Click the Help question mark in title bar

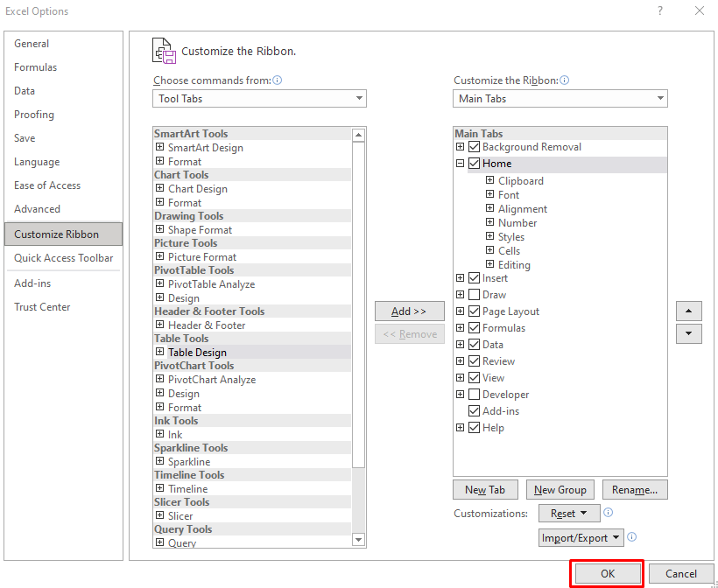click(x=658, y=11)
